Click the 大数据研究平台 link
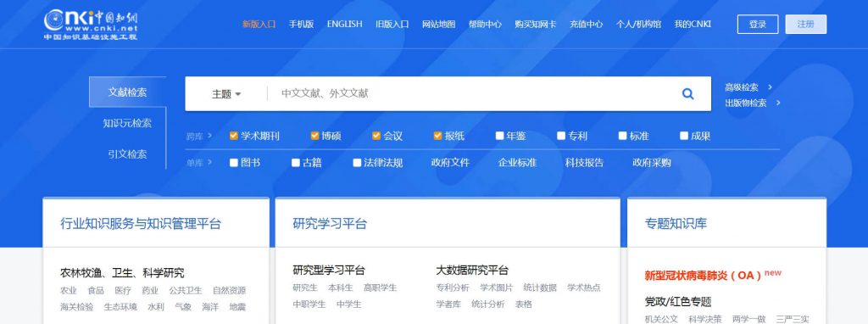 pos(471,271)
